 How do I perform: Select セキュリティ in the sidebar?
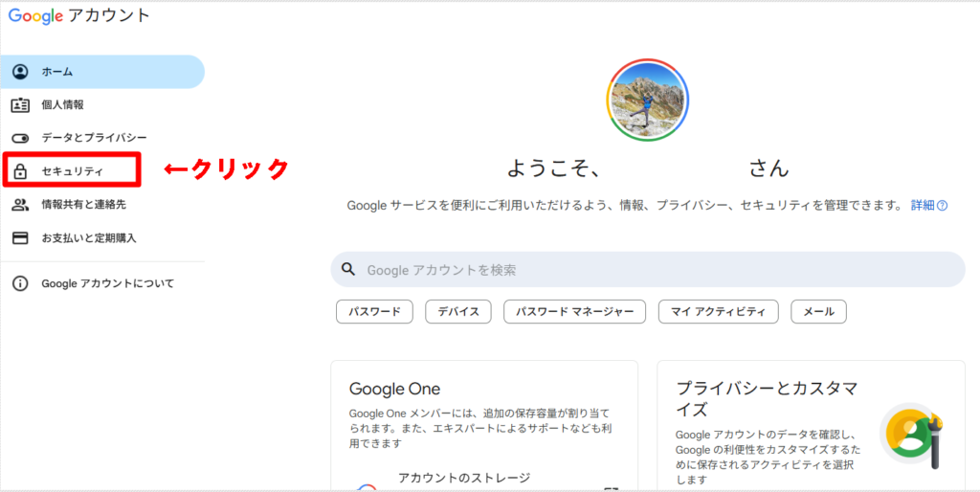click(72, 171)
